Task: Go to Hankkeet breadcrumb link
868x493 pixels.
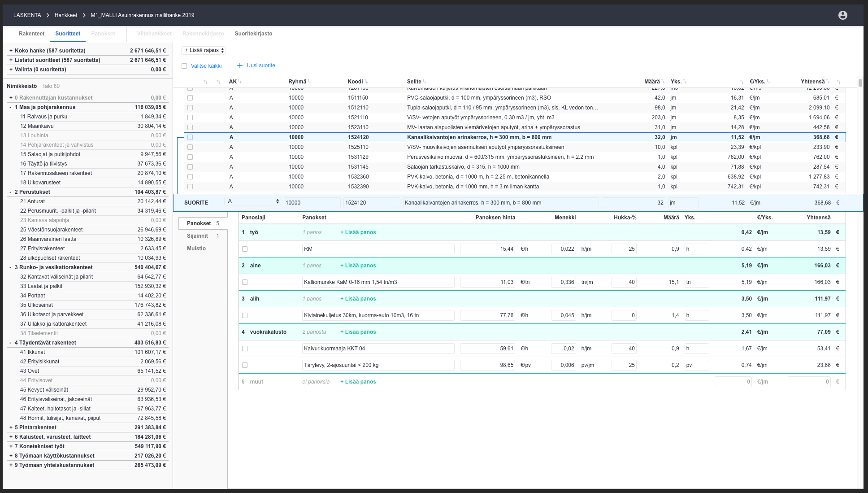Action: (66, 15)
